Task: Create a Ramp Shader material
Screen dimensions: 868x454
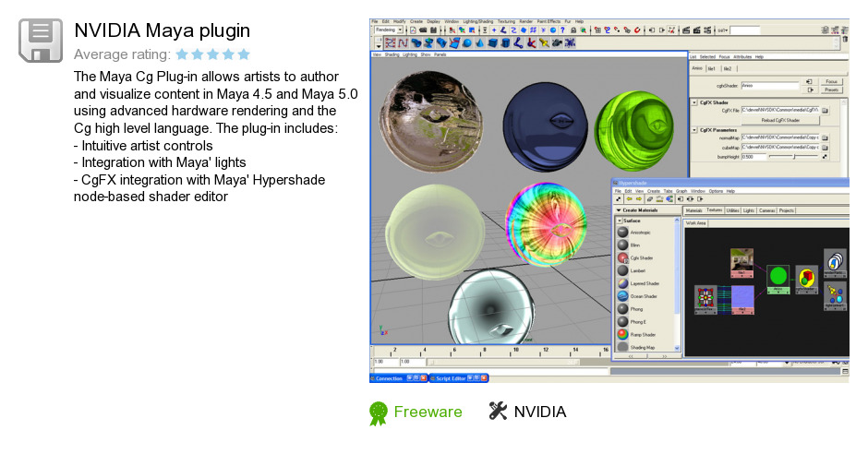Action: pyautogui.click(x=636, y=334)
